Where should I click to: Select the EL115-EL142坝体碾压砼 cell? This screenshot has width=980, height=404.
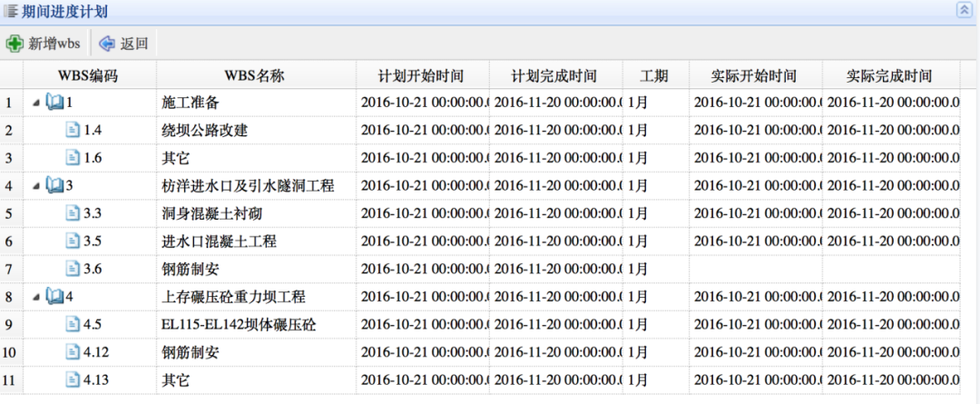(x=256, y=324)
